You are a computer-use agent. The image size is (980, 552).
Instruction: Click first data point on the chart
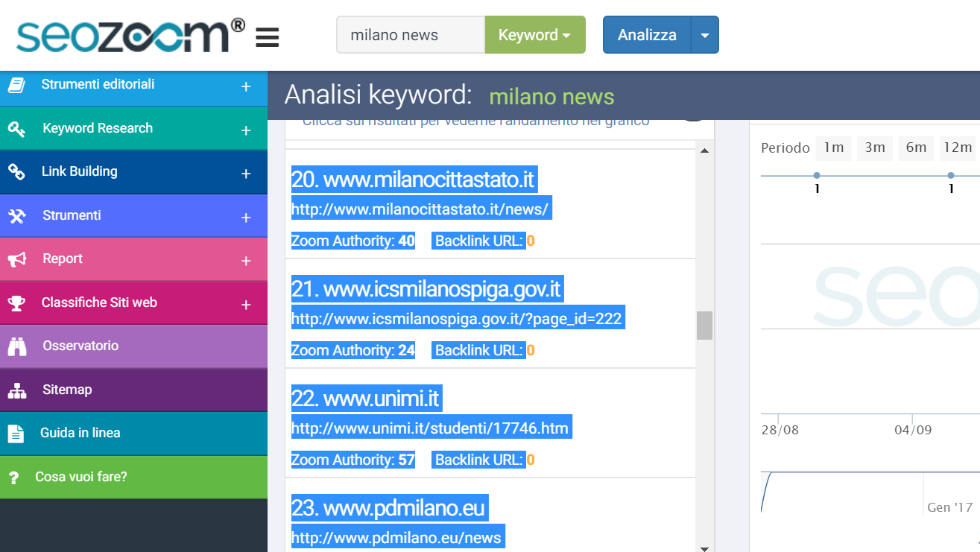[817, 176]
